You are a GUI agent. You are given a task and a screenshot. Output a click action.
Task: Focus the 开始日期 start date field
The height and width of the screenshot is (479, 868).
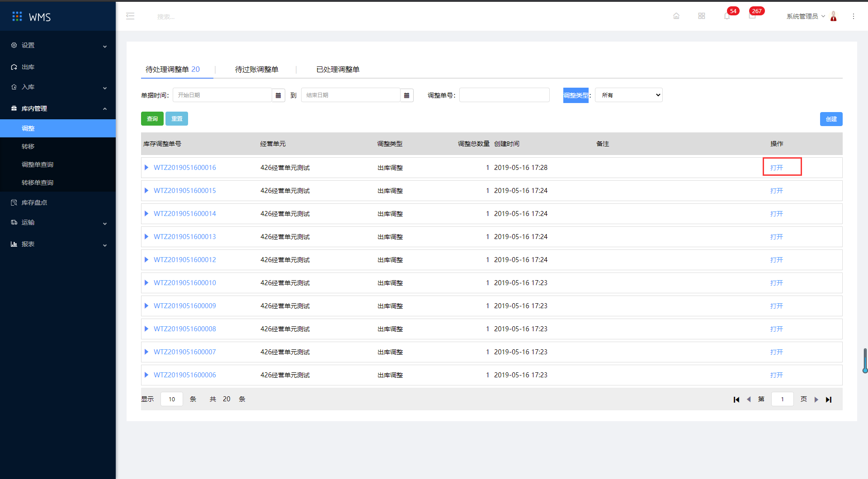click(222, 95)
